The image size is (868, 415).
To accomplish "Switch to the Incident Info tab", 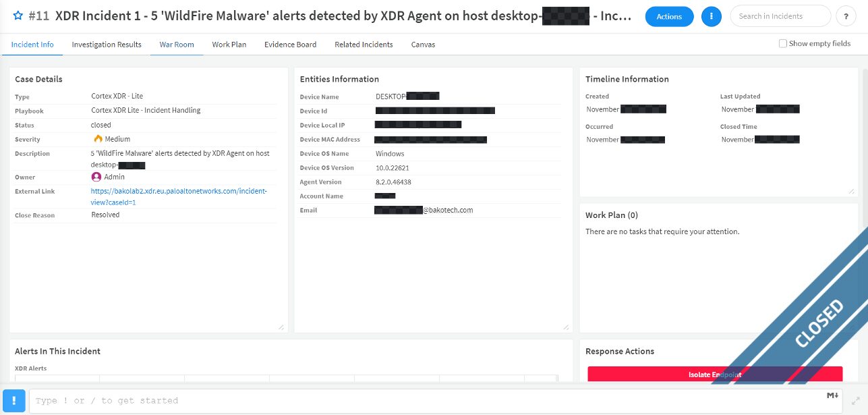I will pos(32,45).
